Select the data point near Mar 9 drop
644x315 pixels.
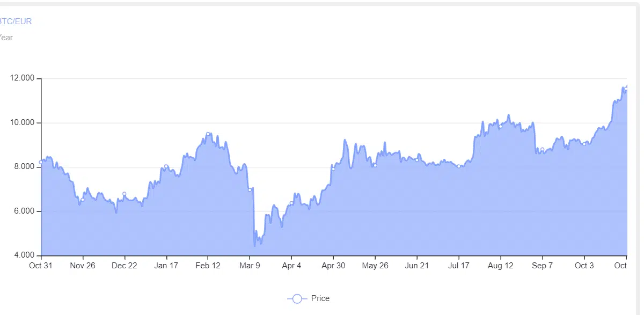point(250,190)
